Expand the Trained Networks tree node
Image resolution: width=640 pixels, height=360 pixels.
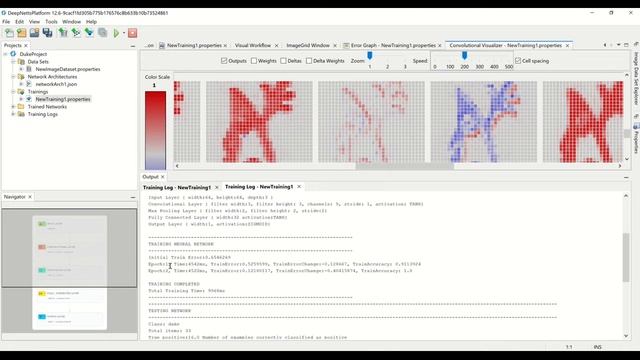click(x=13, y=107)
